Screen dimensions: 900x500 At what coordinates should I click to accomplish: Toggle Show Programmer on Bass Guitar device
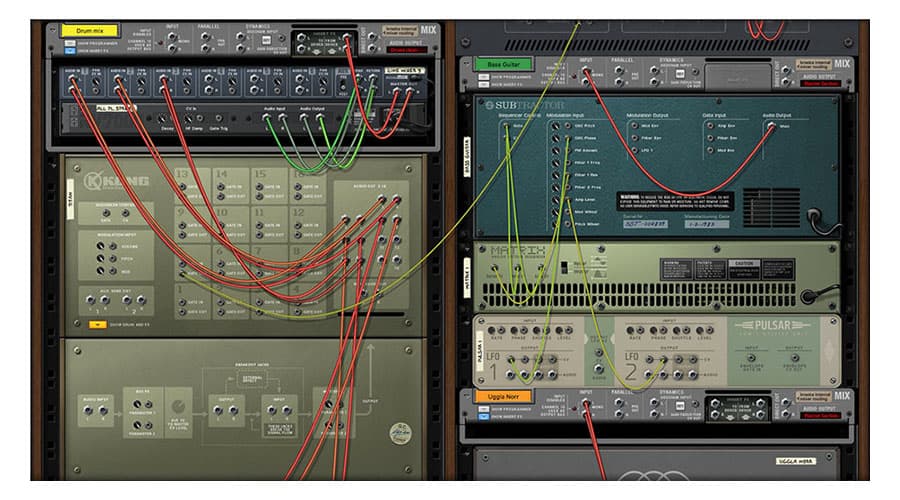tap(482, 77)
